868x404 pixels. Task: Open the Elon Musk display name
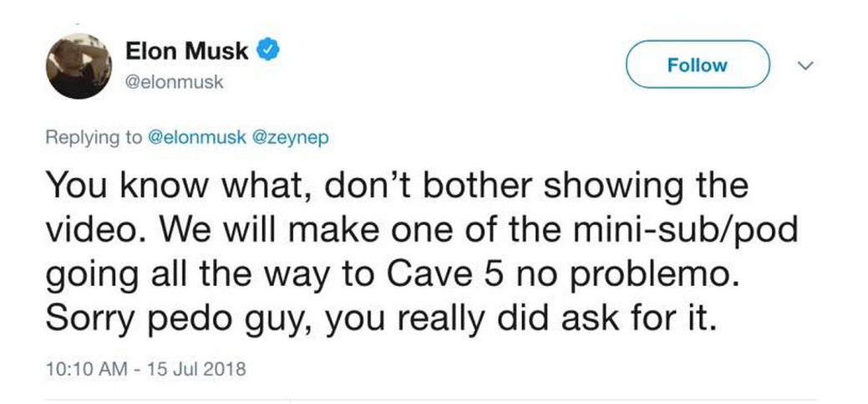[187, 52]
